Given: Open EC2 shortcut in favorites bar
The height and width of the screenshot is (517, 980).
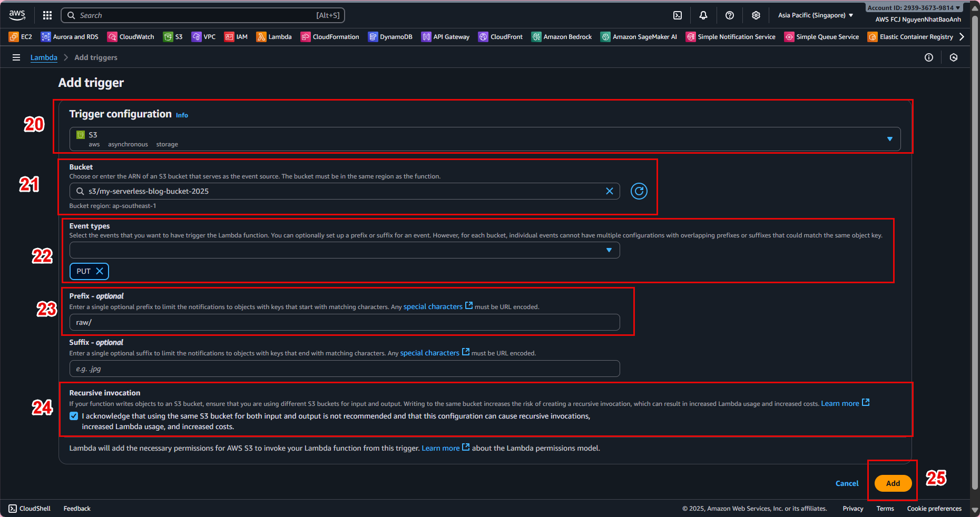Looking at the screenshot, I should point(21,37).
